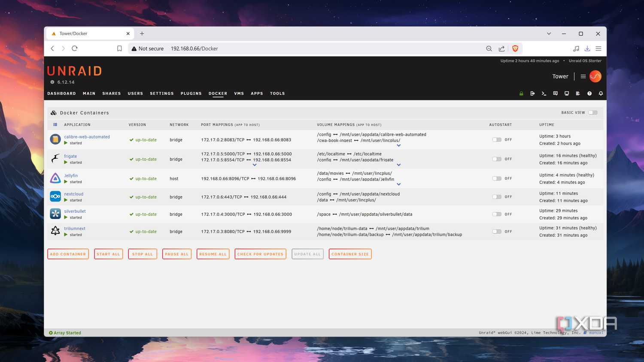
Task: Click the Stop All button
Action: (143, 254)
